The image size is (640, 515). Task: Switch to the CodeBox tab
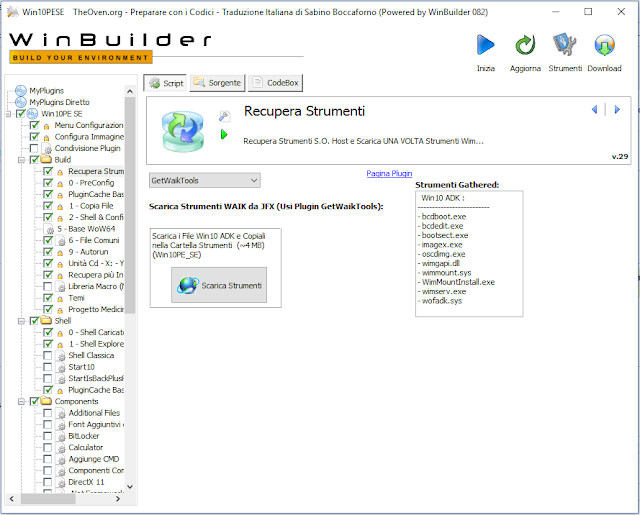[x=276, y=83]
